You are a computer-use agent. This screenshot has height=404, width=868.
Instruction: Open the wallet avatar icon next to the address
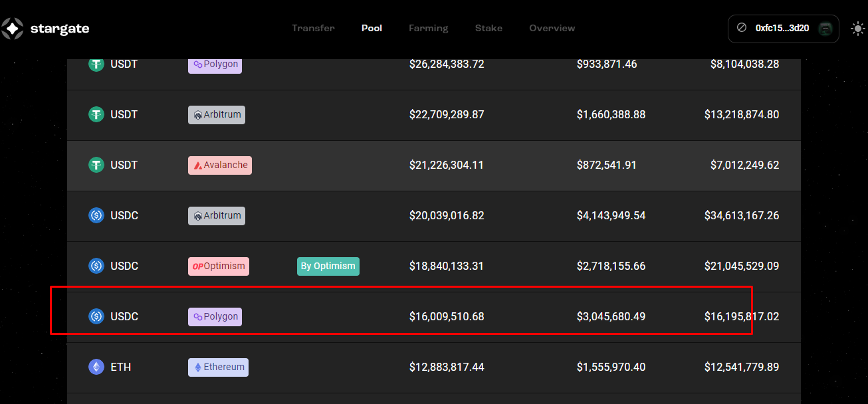[825, 29]
